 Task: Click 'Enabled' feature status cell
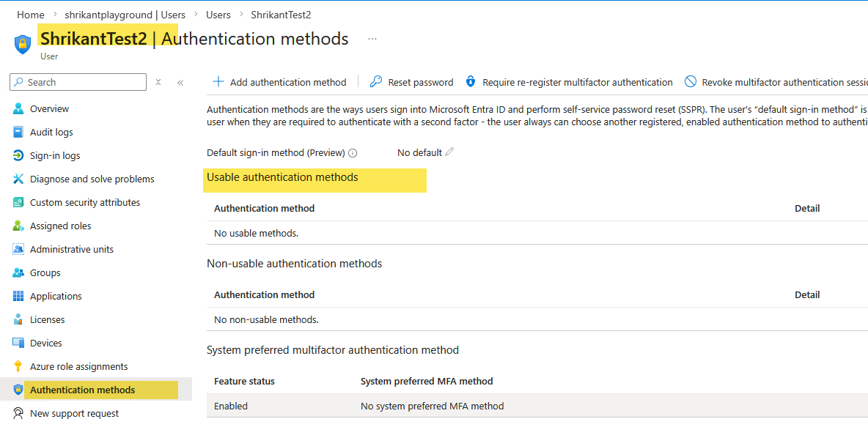point(231,406)
